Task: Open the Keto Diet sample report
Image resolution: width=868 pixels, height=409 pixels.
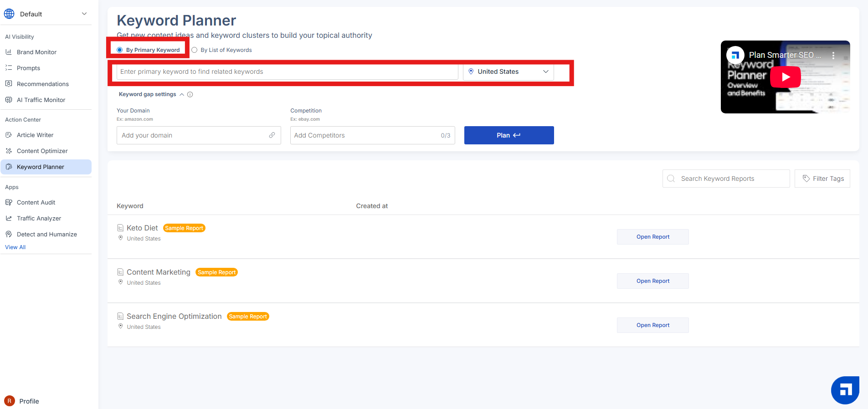Action: coord(652,237)
